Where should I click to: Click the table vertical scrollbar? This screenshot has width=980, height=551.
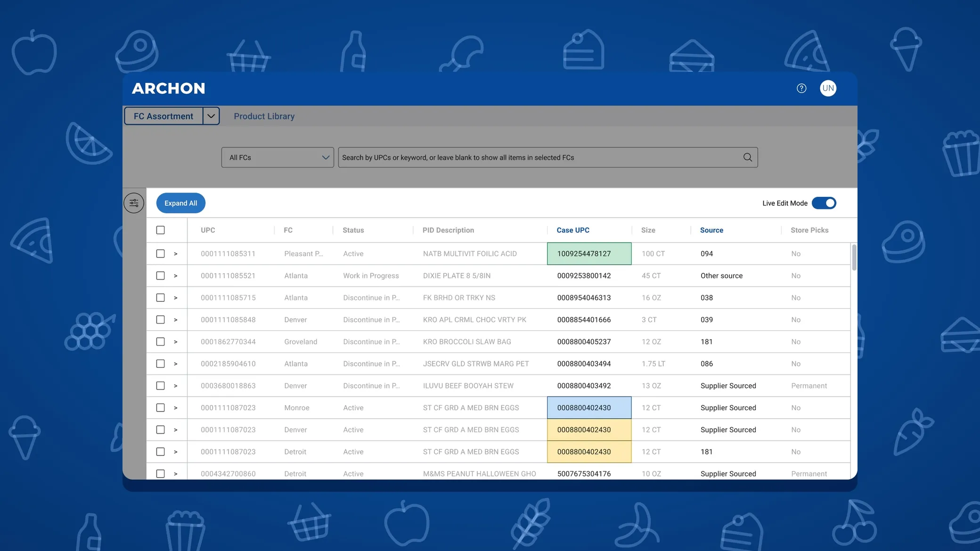[854, 257]
